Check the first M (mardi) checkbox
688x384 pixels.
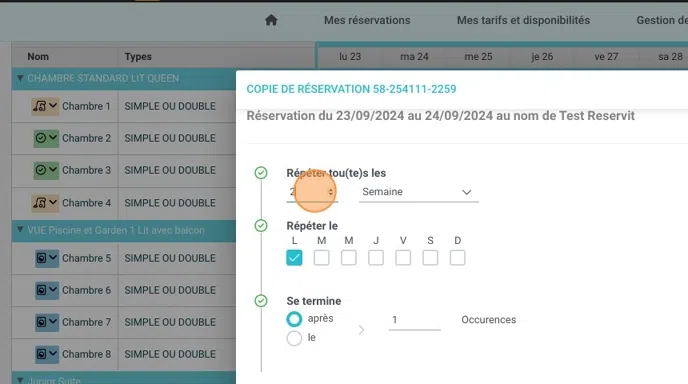(322, 258)
